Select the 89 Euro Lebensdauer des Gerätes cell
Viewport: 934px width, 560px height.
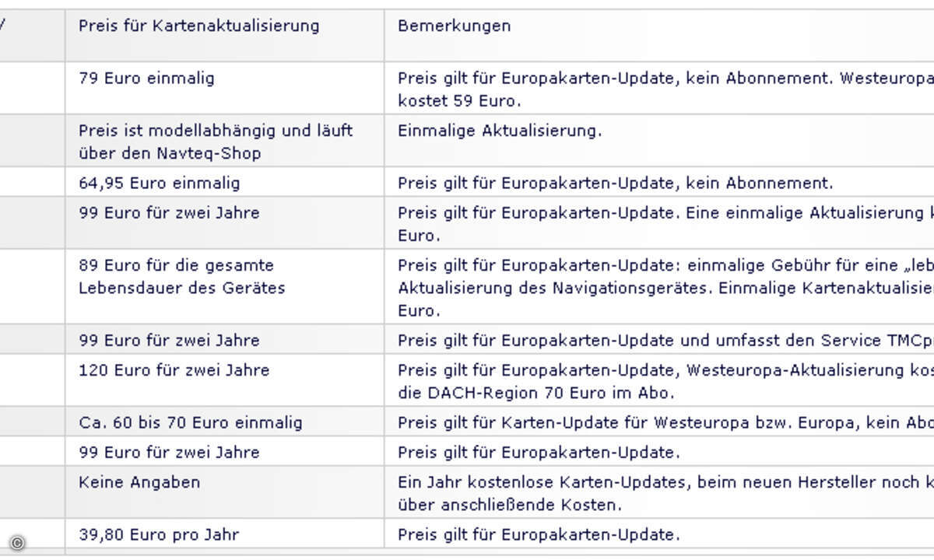225,287
